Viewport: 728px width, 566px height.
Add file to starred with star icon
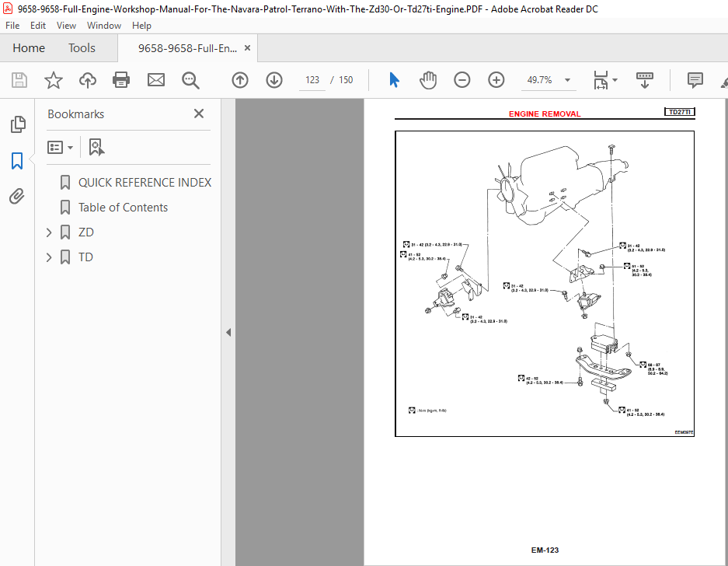(54, 80)
